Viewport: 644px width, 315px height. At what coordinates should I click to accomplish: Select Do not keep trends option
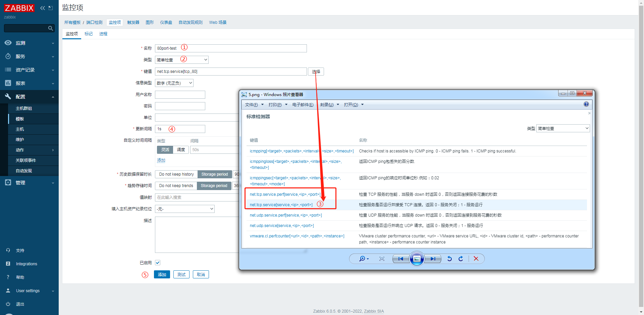pyautogui.click(x=176, y=186)
